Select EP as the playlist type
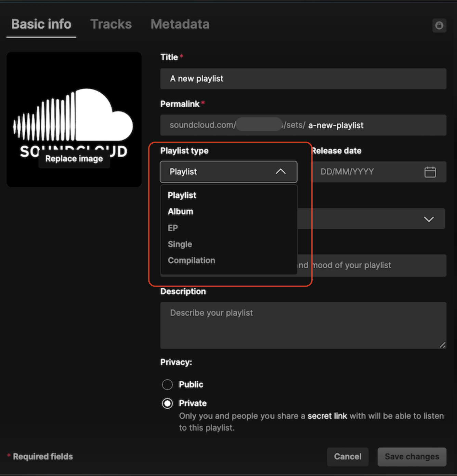Screen dimensions: 457x476 [173, 228]
